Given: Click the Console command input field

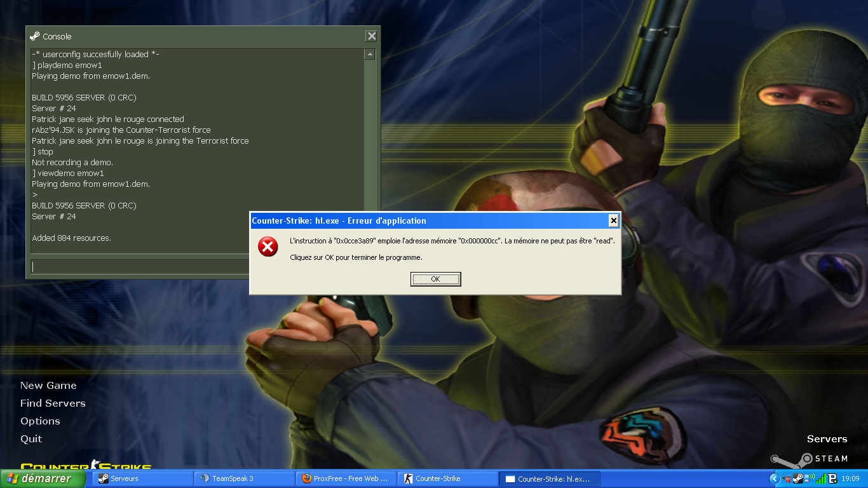Looking at the screenshot, I should pyautogui.click(x=140, y=266).
